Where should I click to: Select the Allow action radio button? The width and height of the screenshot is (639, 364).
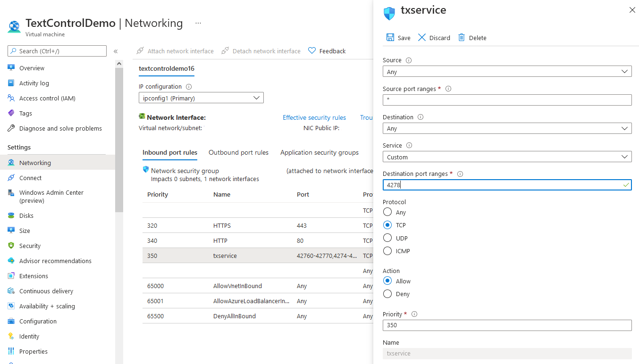pos(387,281)
